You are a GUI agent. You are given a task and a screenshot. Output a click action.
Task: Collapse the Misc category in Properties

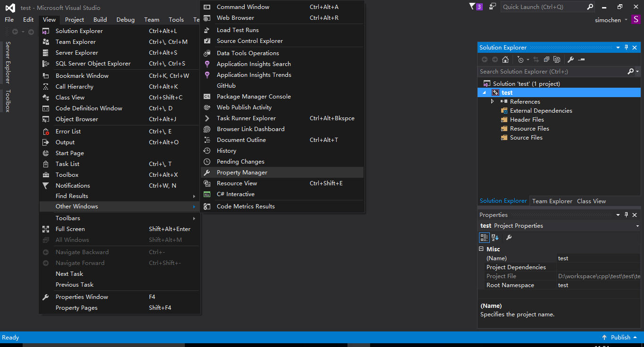pos(481,249)
